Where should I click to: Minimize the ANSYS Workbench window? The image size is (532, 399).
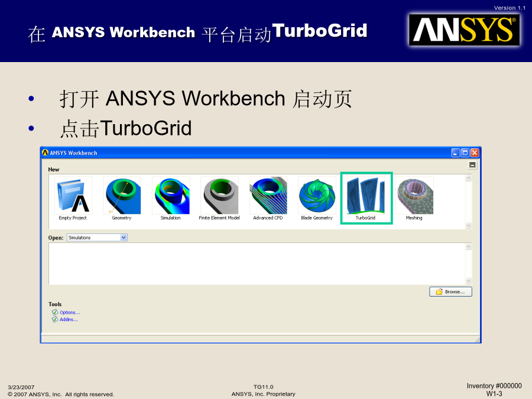(456, 153)
